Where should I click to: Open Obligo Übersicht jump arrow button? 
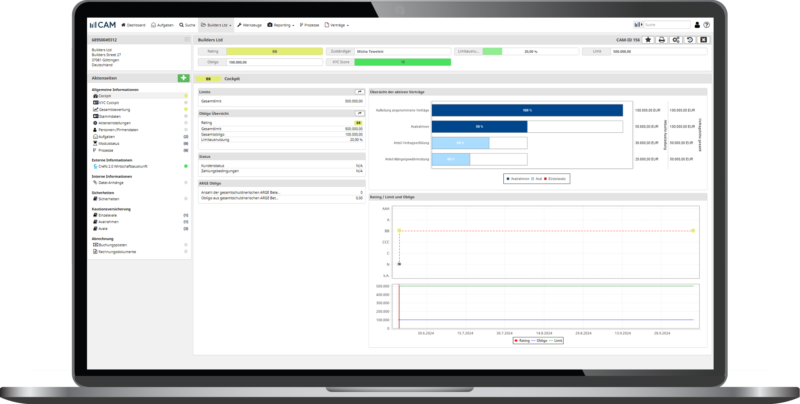(x=360, y=113)
